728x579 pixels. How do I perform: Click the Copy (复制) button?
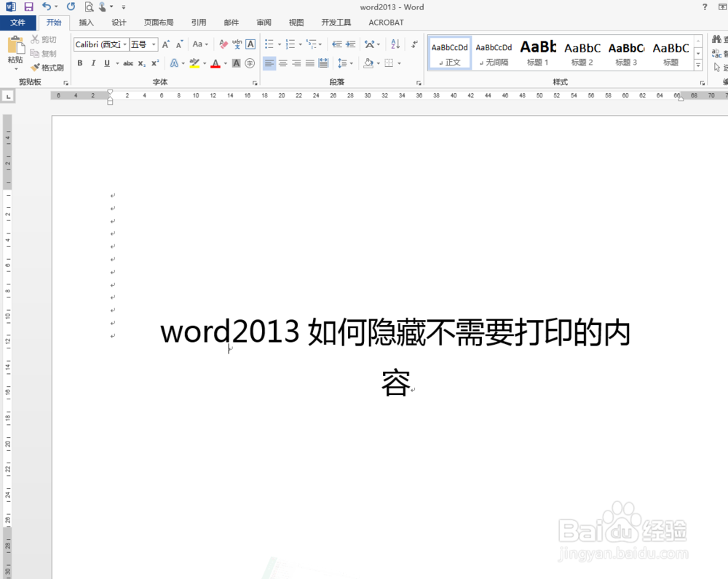tap(44, 53)
